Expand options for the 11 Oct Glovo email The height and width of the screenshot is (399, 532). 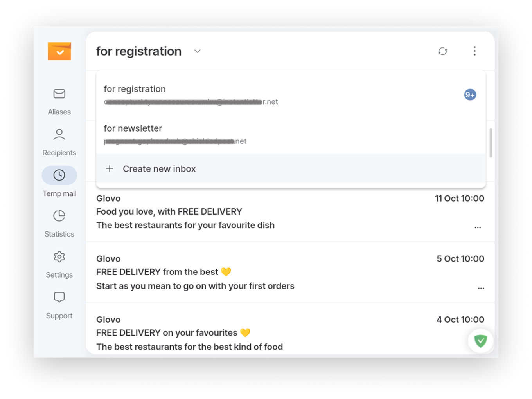coord(478,227)
